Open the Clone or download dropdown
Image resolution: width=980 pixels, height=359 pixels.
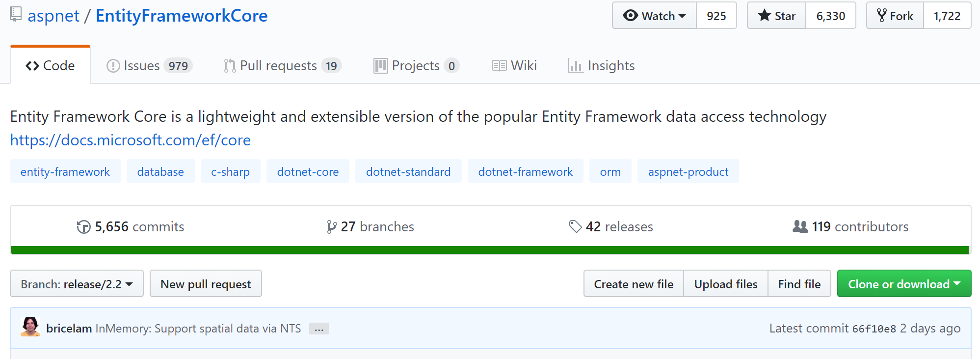(x=904, y=284)
